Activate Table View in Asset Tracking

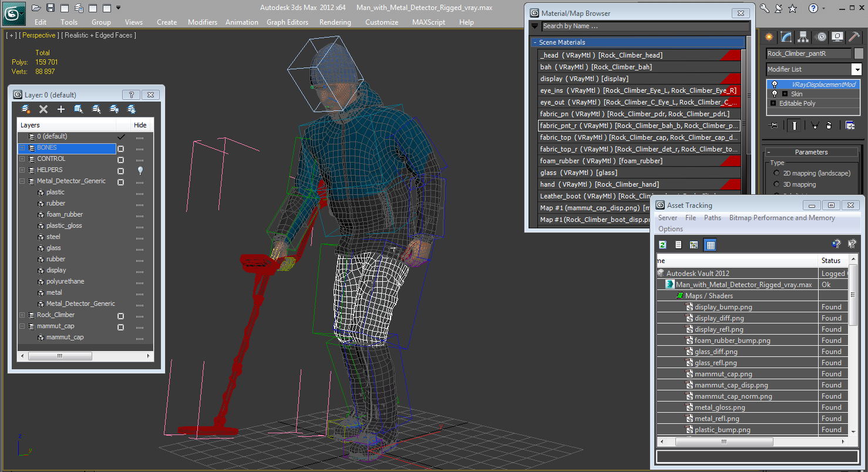711,245
